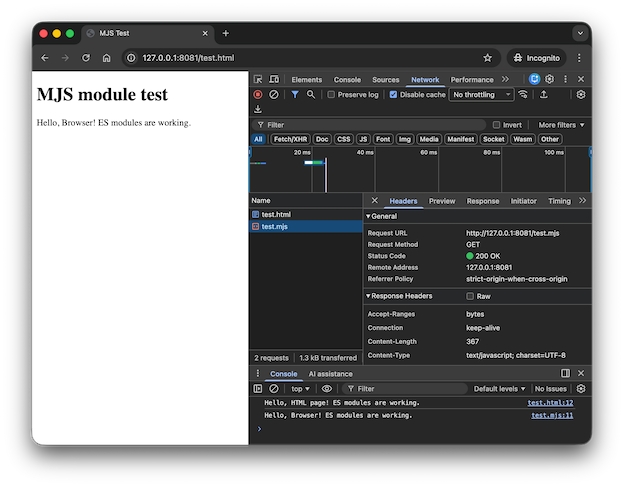Reload the page in browser toolbar
This screenshot has width=624, height=487.
[x=86, y=58]
